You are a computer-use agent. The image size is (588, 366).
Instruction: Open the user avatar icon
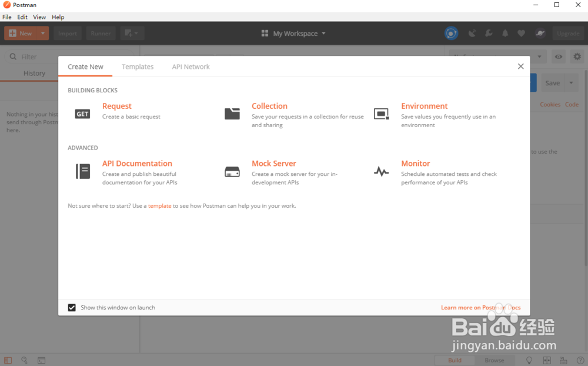click(x=540, y=34)
